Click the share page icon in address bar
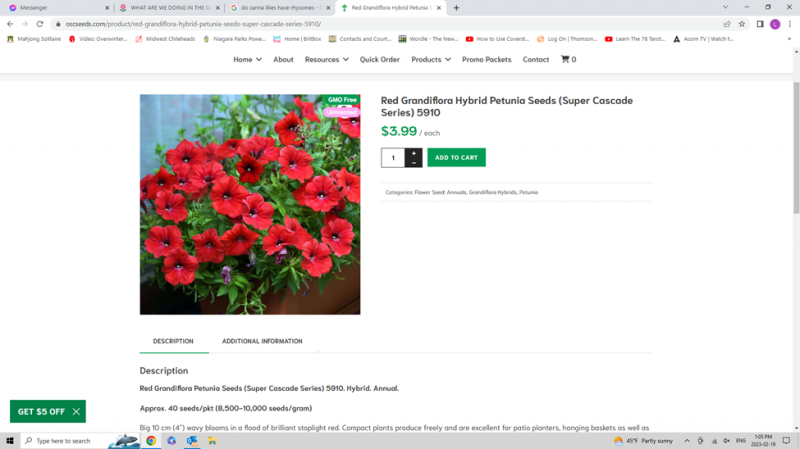The image size is (800, 449). 727,24
